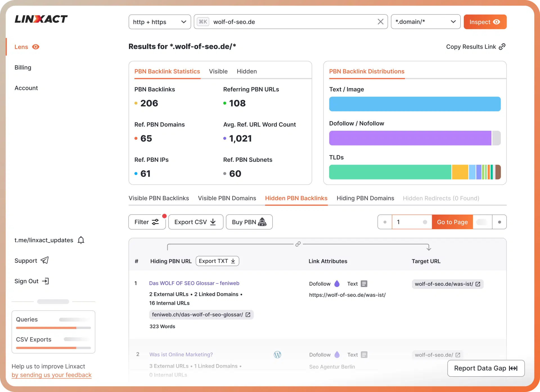Viewport: 540px width, 392px height.
Task: Open 'by sending us your feedback' link
Action: click(51, 375)
